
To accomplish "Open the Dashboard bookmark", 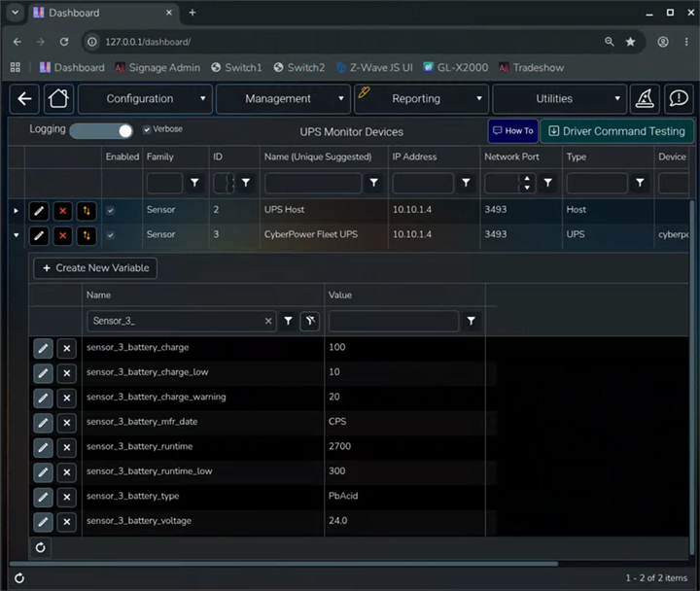I will click(x=72, y=68).
